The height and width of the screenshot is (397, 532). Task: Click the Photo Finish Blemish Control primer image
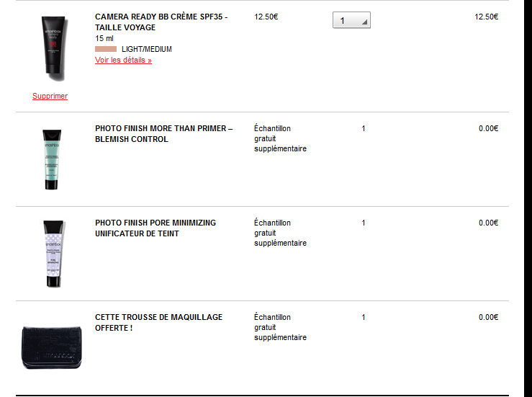pyautogui.click(x=50, y=159)
